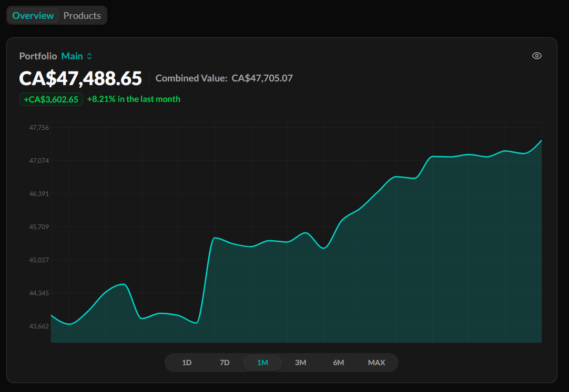Select the MAX time range
This screenshot has width=569, height=392.
click(377, 363)
